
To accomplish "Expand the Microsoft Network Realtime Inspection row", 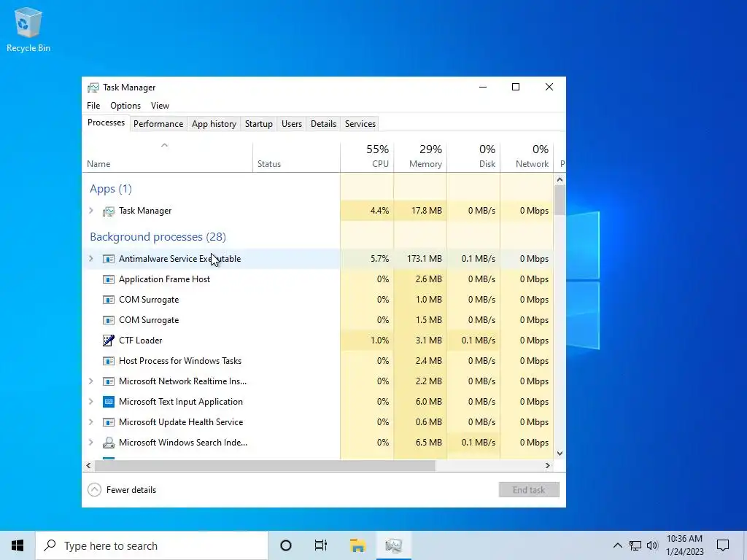I will [91, 381].
